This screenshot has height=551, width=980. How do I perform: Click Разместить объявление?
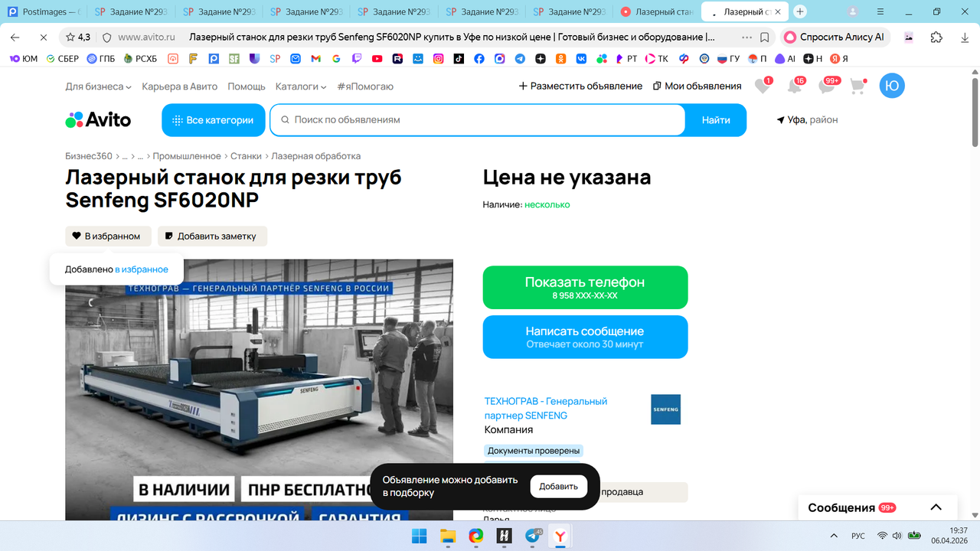pos(580,86)
